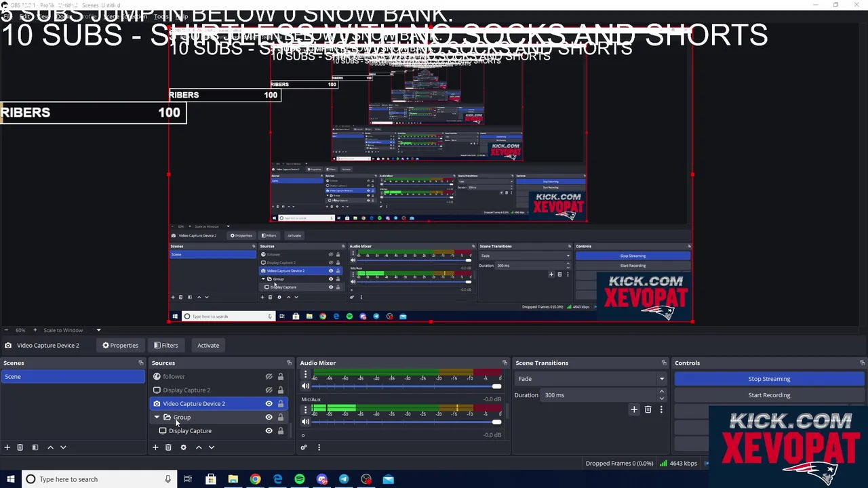Click Start Recording
868x488 pixels.
(769, 395)
